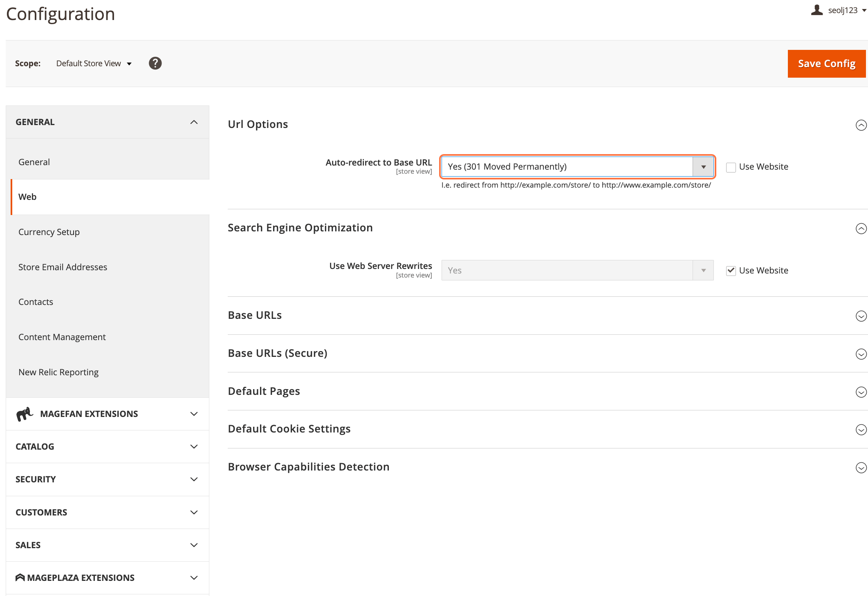
Task: Collapse the Search Engine Optimization section chevron
Action: tap(861, 229)
